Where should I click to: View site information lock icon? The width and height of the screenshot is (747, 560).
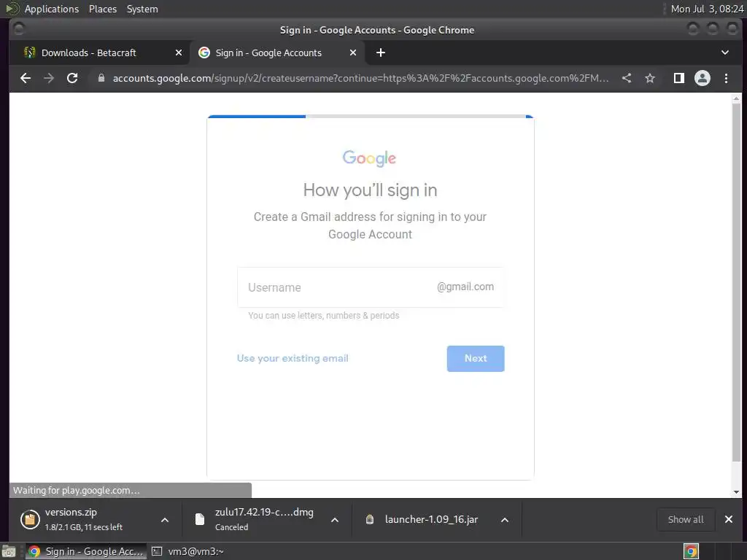point(101,78)
